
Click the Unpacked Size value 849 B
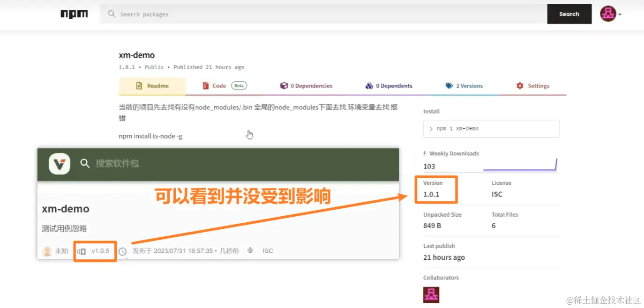(432, 226)
